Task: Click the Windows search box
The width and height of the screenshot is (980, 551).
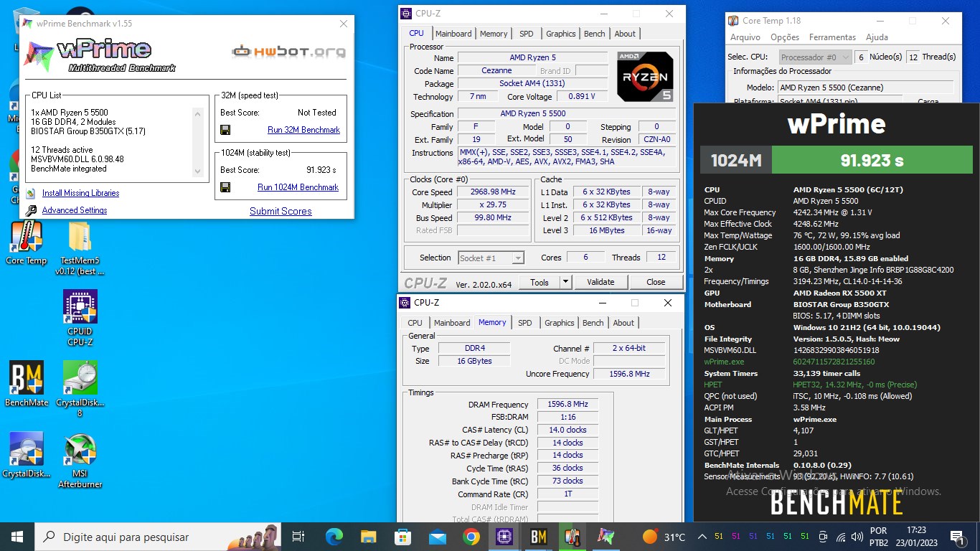Action: click(x=159, y=536)
